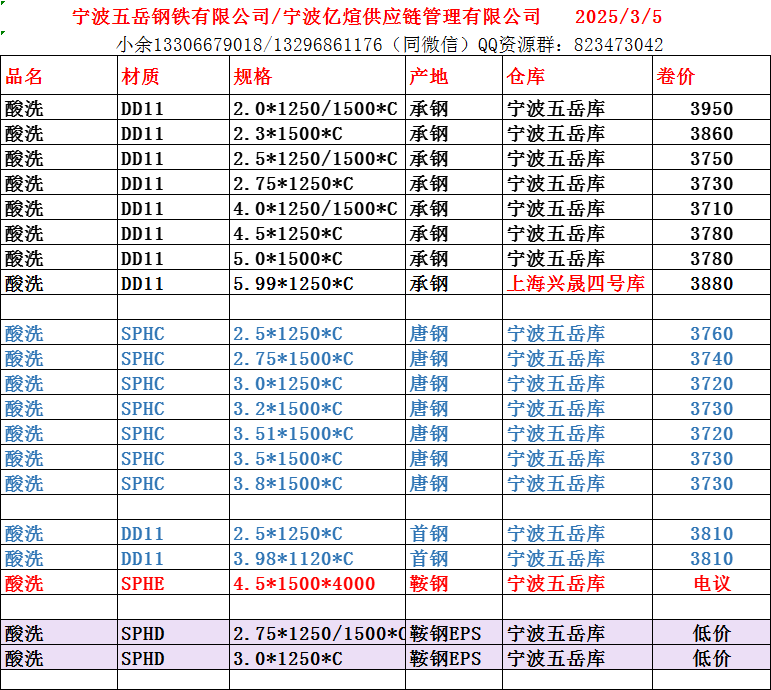Select the 酸洗 cell in the 3.98*1120*C row
This screenshot has height=690, width=771.
click(59, 558)
